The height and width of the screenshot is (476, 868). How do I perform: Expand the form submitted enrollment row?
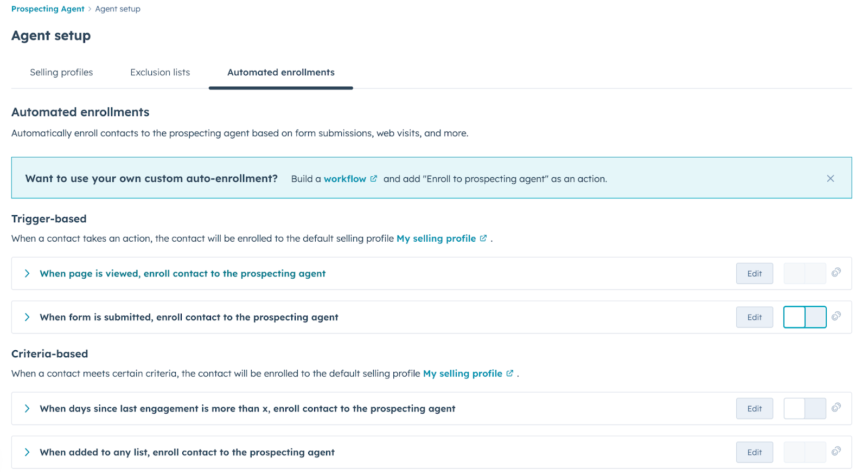(27, 317)
